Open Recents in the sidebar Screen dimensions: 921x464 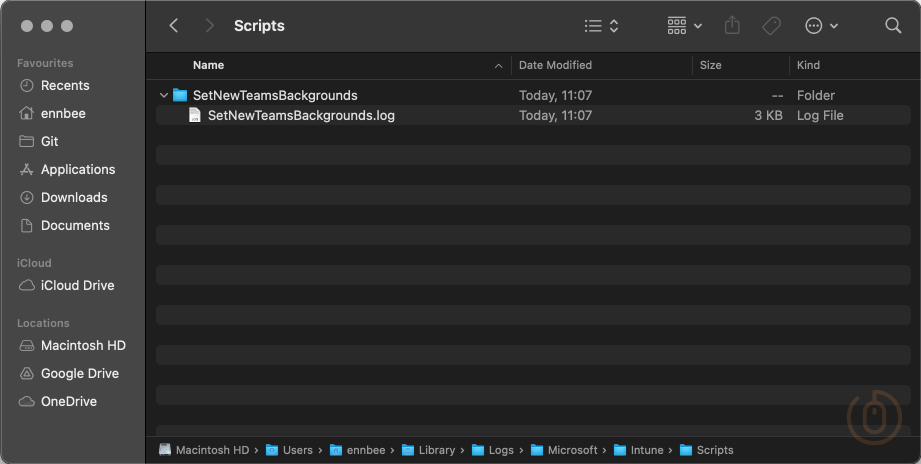pyautogui.click(x=65, y=86)
